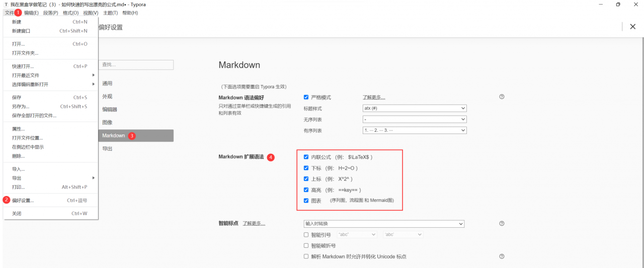Open 无序列表 dropdown
The image size is (644, 268).
coord(415,119)
